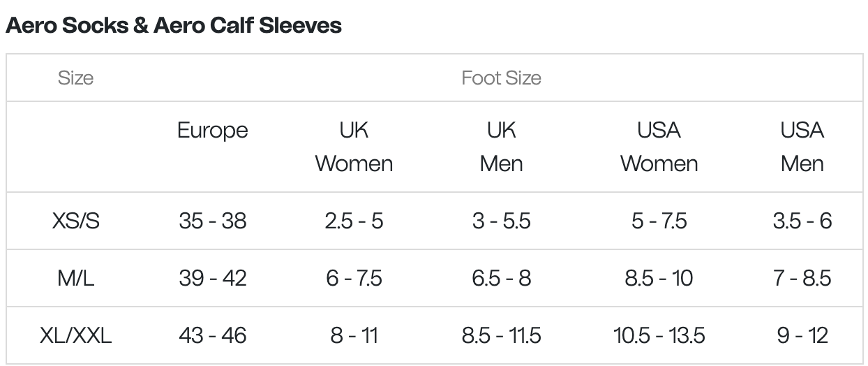Click the 35 - 38 Europe cell
The image size is (868, 366).
click(212, 221)
